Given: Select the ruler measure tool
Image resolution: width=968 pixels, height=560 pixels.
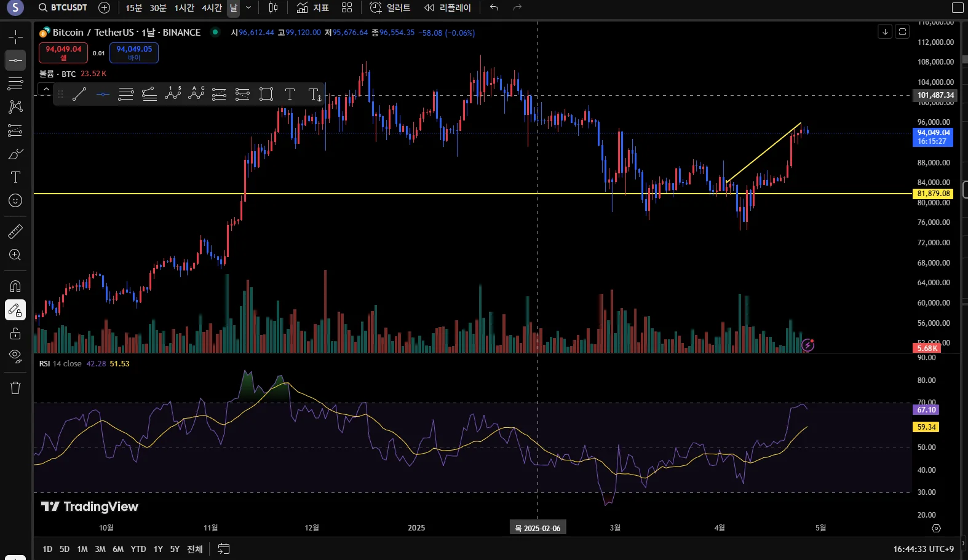Looking at the screenshot, I should [15, 232].
